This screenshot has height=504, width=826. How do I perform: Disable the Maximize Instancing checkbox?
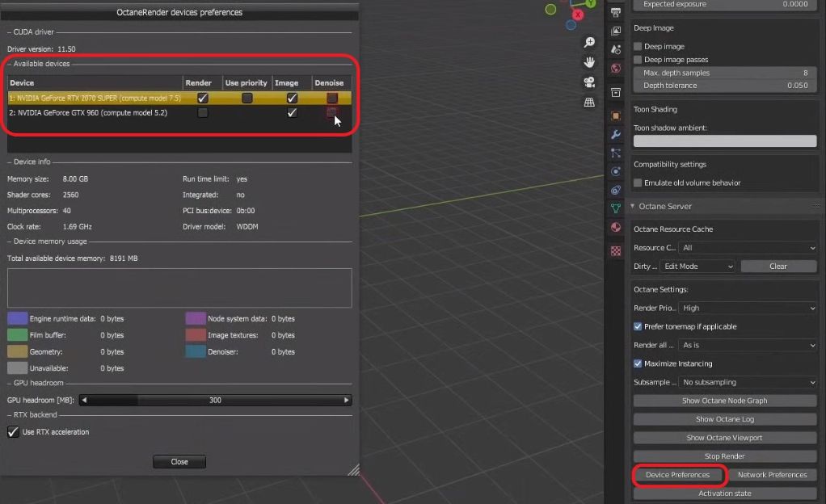(638, 363)
